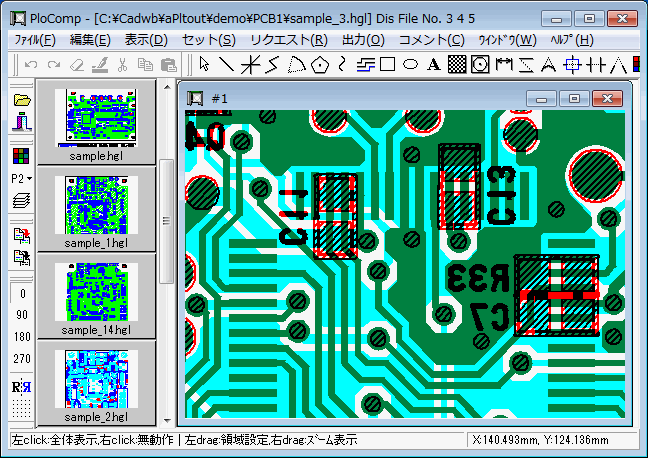This screenshot has width=648, height=458.
Task: Click the step-line wiring tool icon
Action: click(365, 64)
